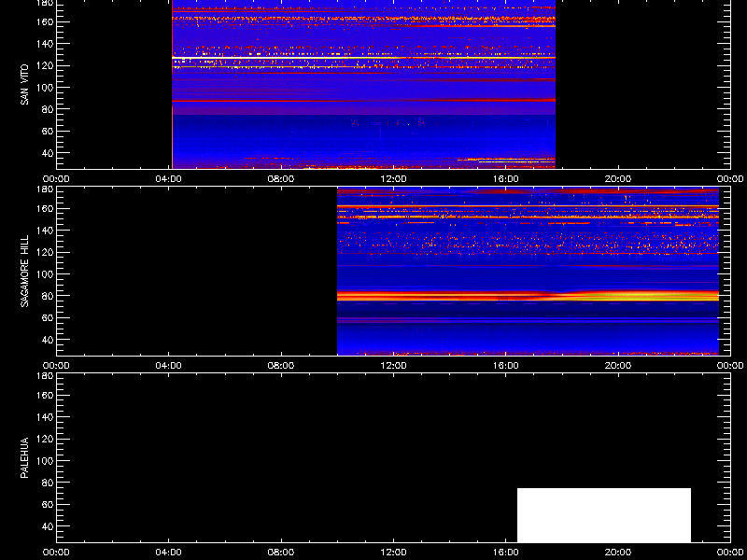Image resolution: width=747 pixels, height=560 pixels.
Task: Choose the 140 tick label on Palehua plot
Action: point(46,417)
